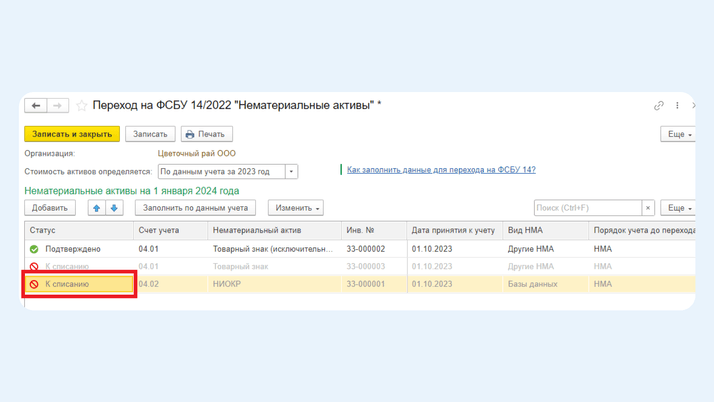Select the Товарный знак (исключительн... cell
This screenshot has width=714, height=402.
pos(275,249)
